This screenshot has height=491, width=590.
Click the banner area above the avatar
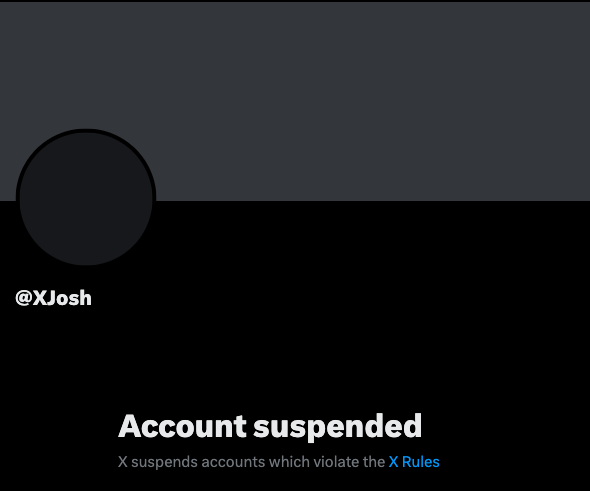[x=86, y=64]
